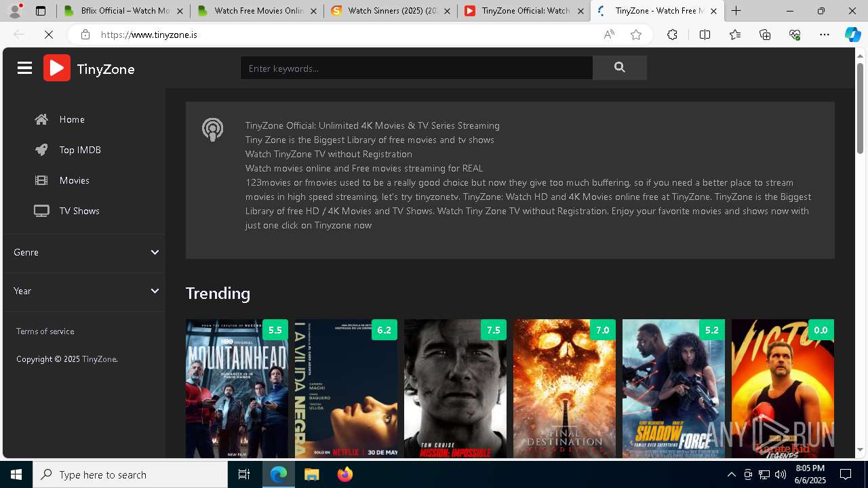
Task: Click the browser back arrow
Action: pyautogui.click(x=19, y=35)
